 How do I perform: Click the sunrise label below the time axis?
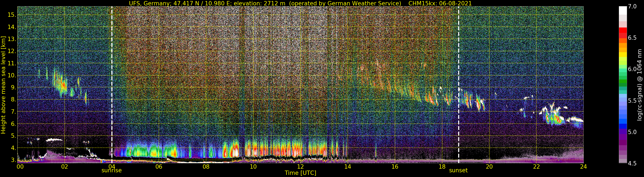(x=112, y=171)
